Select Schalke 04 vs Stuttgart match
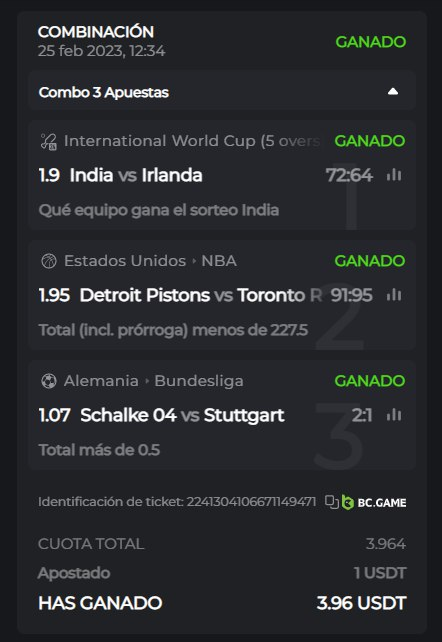The height and width of the screenshot is (642, 442). [x=182, y=415]
